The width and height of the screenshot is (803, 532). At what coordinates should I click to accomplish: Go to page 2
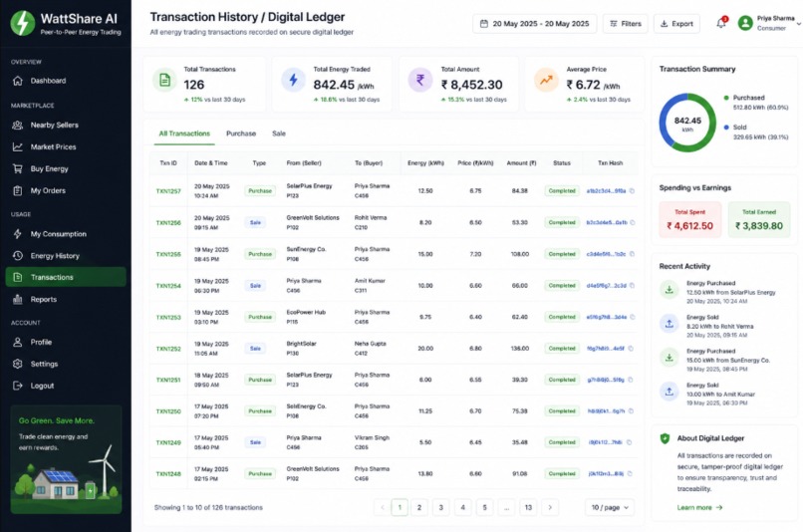(419, 507)
